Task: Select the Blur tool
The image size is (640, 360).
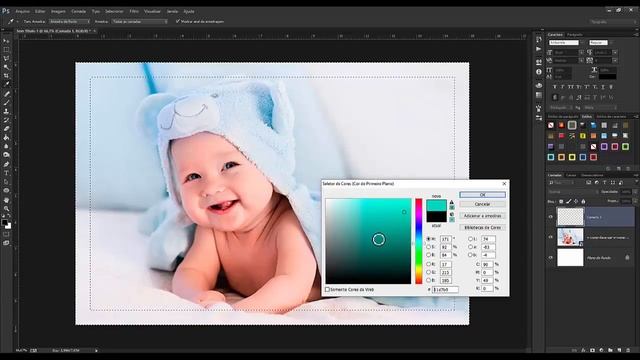Action: pyautogui.click(x=6, y=146)
